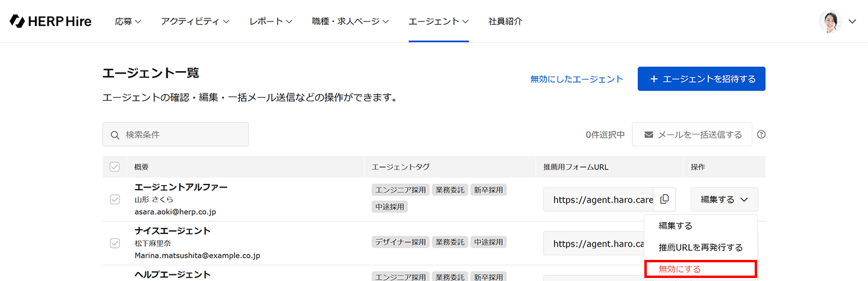Open the 無効にしたエージェント link

[576, 79]
